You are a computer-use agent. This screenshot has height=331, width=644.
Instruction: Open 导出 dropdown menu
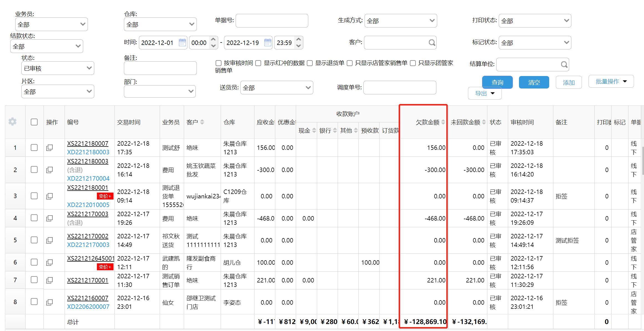[485, 94]
